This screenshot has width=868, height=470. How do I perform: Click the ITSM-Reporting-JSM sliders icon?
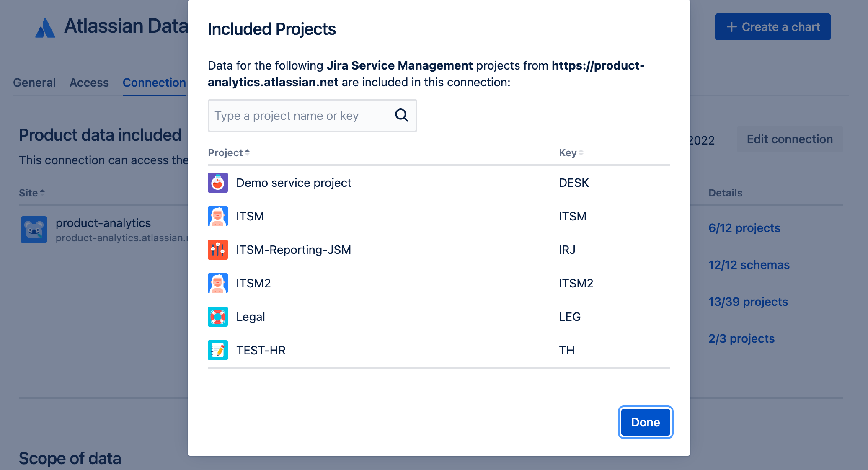pos(218,250)
